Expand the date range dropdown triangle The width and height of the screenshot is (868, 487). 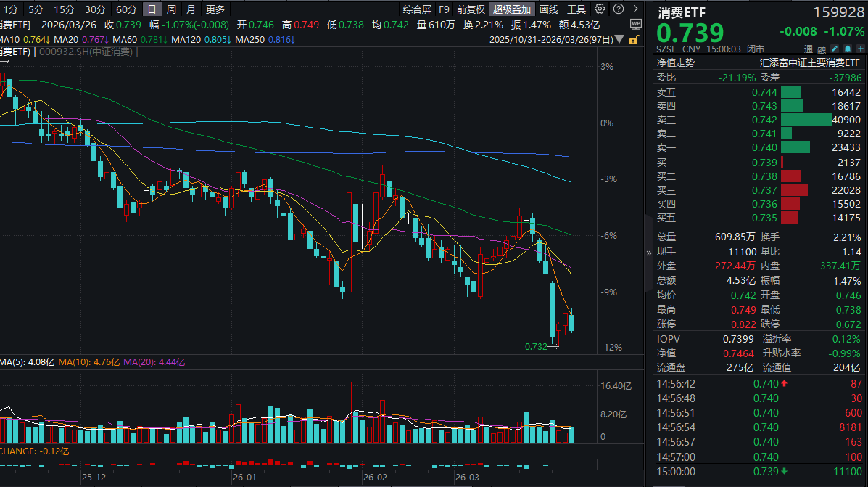coord(620,38)
